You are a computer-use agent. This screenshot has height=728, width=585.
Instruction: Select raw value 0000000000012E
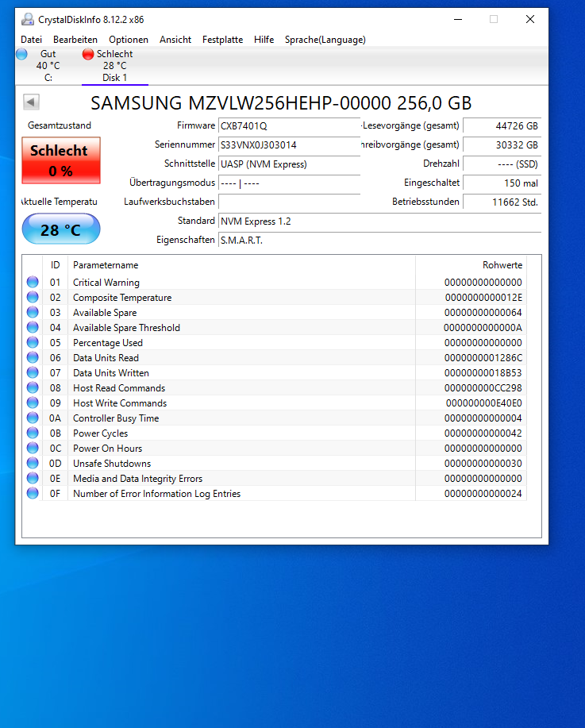(x=483, y=298)
